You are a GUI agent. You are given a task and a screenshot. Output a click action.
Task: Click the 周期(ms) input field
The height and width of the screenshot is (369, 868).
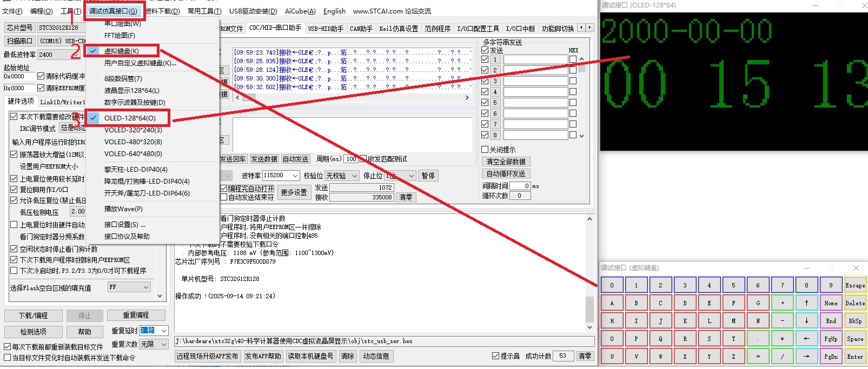coord(351,159)
